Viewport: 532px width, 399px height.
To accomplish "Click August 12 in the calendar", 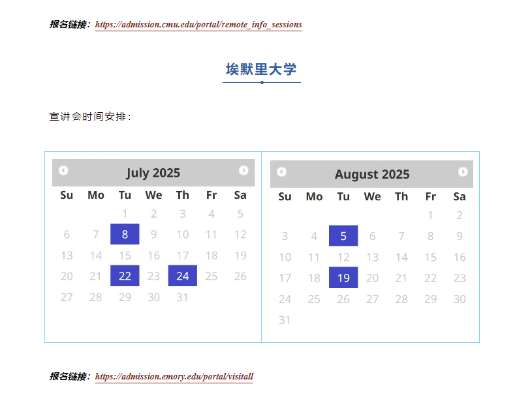I will pyautogui.click(x=343, y=257).
